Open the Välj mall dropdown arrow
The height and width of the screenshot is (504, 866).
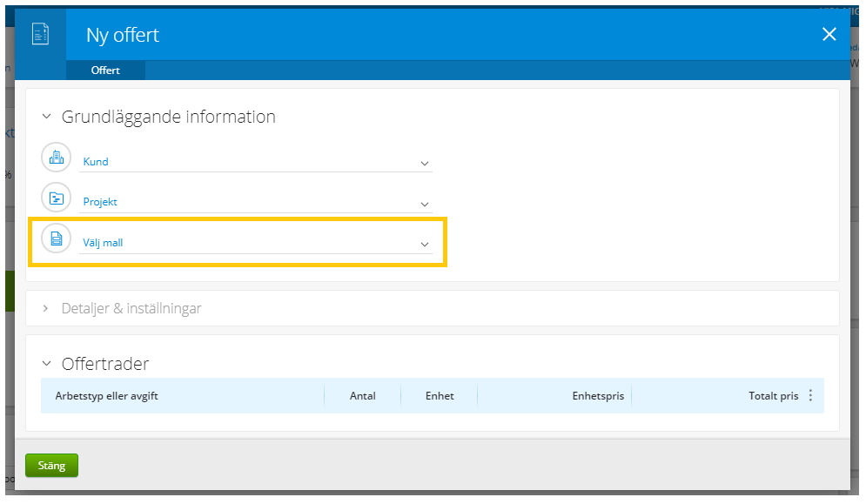(x=424, y=245)
